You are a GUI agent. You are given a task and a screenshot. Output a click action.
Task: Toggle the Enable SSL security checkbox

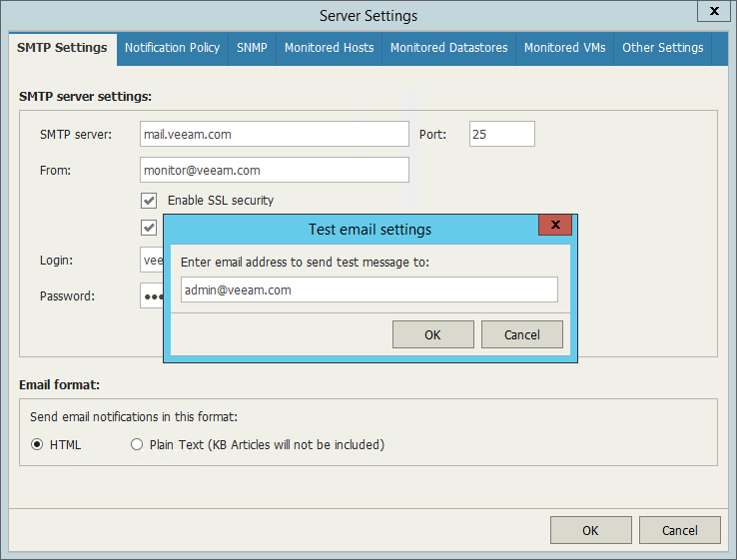tap(149, 201)
